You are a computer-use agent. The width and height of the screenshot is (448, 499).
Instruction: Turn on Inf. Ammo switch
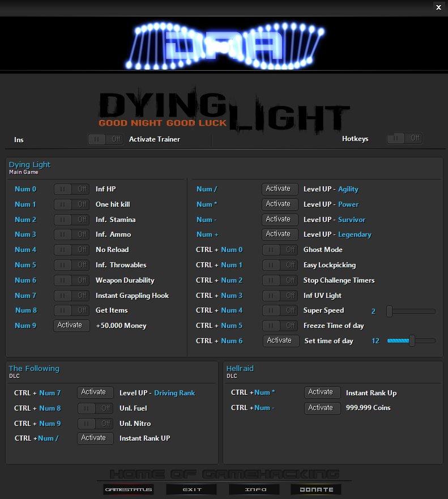tap(71, 234)
